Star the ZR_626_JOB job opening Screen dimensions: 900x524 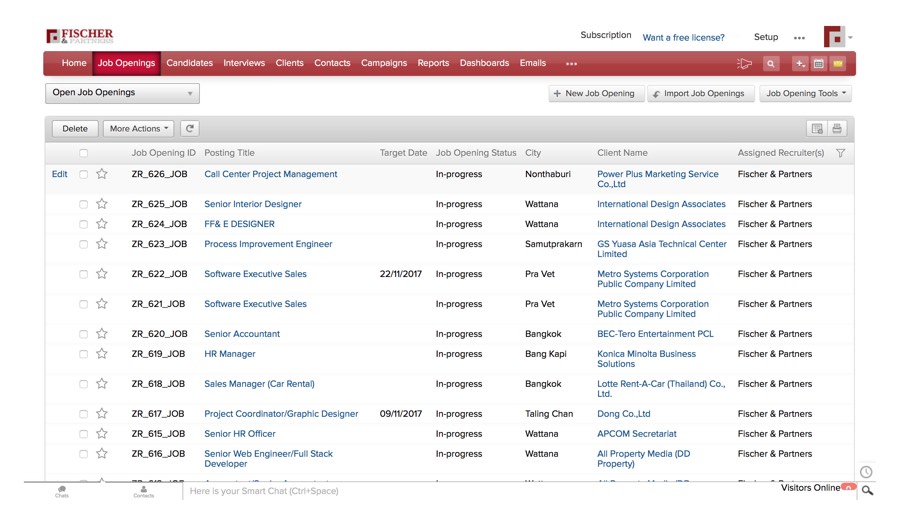(x=102, y=174)
